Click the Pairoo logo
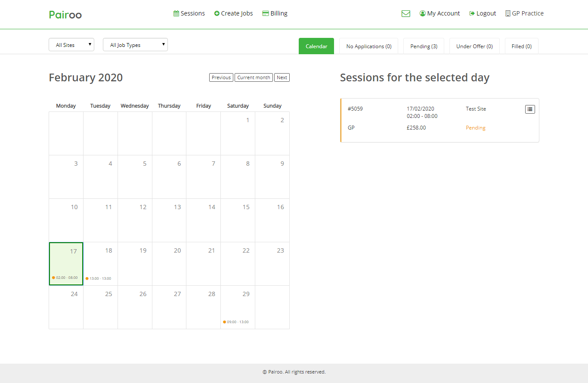This screenshot has width=588, height=383. pos(65,15)
